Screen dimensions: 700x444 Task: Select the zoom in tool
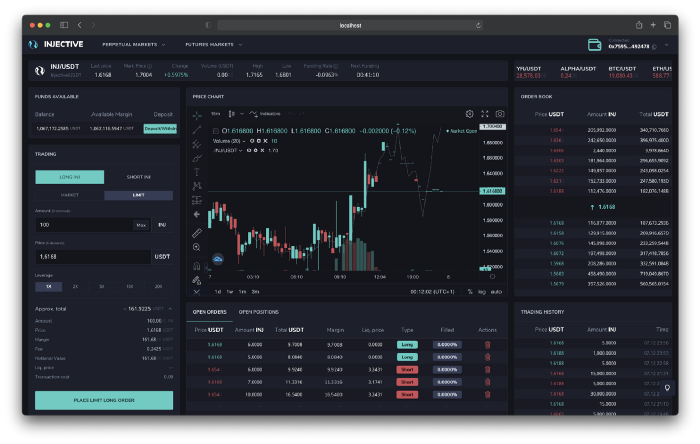pyautogui.click(x=196, y=247)
